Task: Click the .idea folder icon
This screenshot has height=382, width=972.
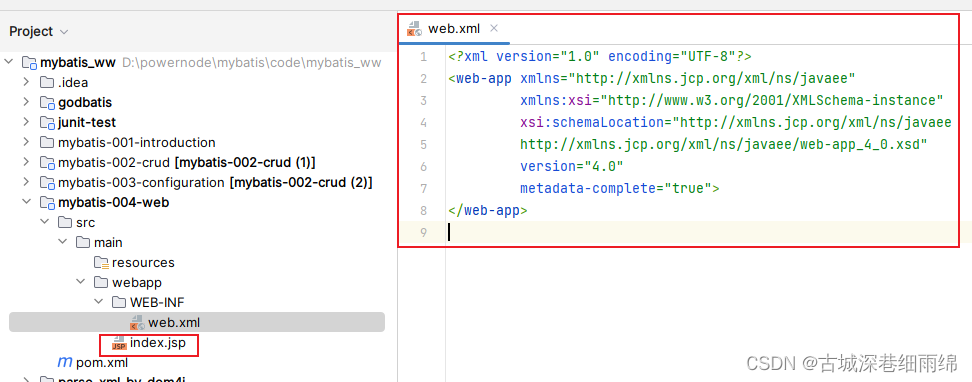Action: tap(46, 82)
